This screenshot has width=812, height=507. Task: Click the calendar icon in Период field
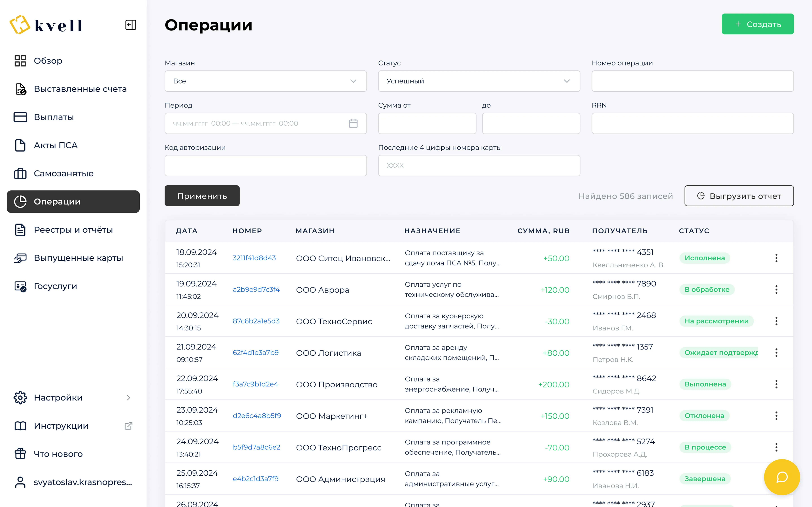point(353,123)
